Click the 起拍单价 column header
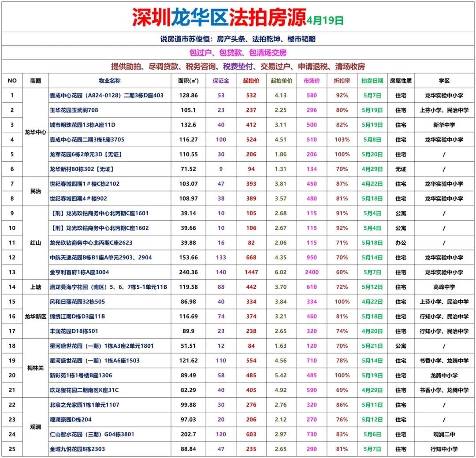 click(x=281, y=81)
